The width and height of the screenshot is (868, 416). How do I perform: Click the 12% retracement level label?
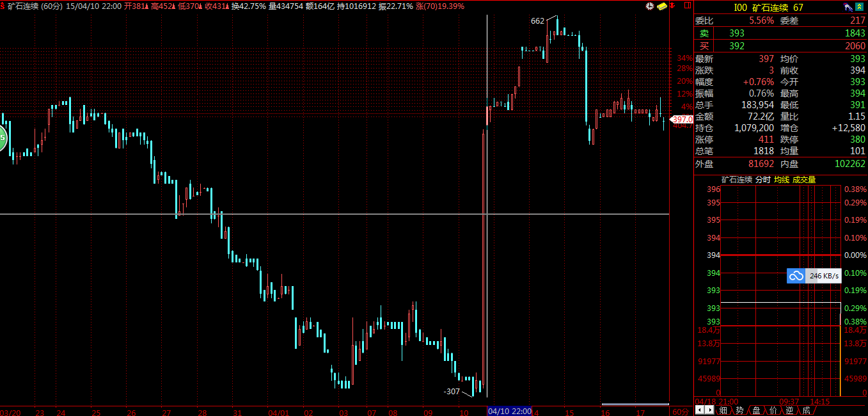click(685, 94)
